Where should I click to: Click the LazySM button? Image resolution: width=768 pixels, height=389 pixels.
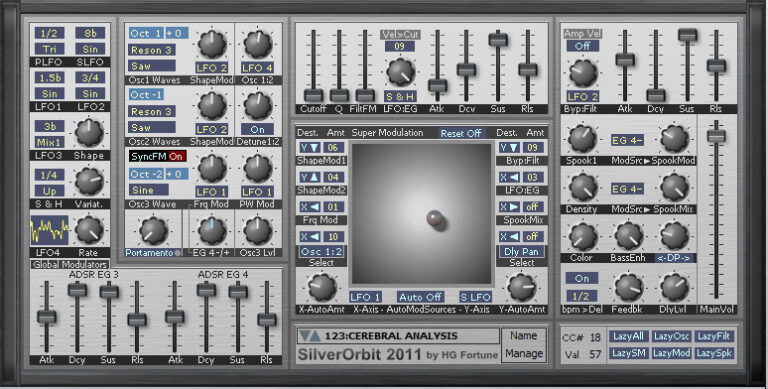pos(628,353)
